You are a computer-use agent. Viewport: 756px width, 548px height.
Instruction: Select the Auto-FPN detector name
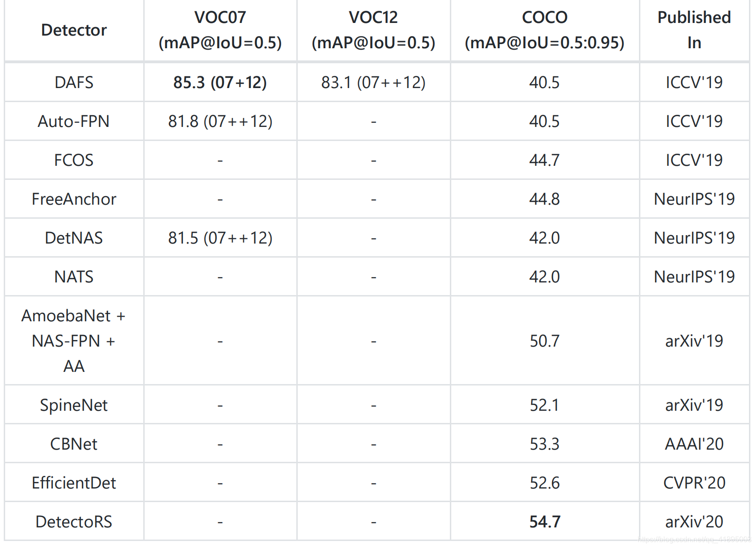(x=74, y=121)
